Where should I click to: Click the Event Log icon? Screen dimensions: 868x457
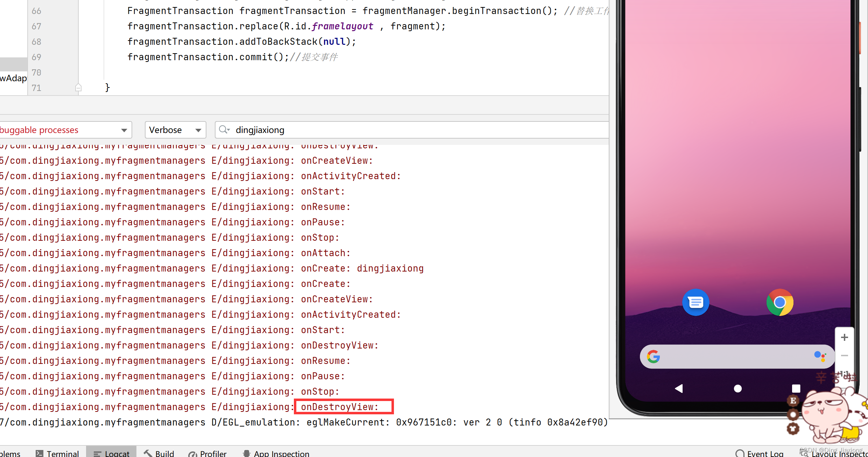coord(740,454)
